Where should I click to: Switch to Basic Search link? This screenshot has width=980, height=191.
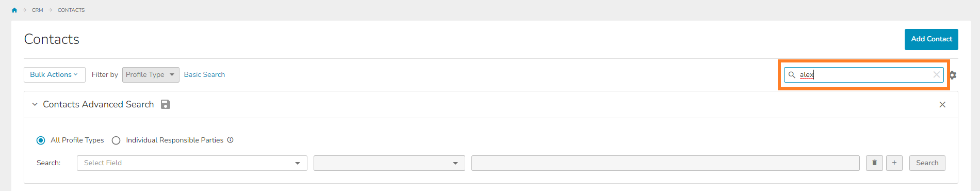click(x=204, y=75)
